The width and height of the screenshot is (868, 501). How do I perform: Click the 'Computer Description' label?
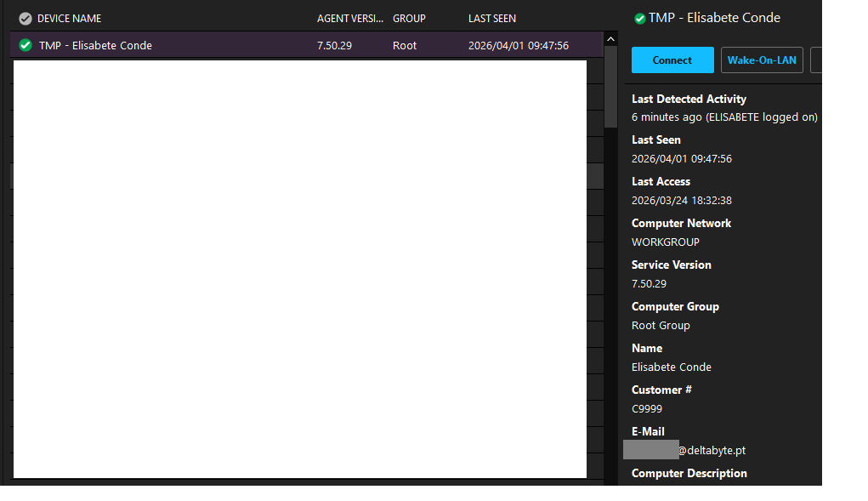tap(689, 473)
